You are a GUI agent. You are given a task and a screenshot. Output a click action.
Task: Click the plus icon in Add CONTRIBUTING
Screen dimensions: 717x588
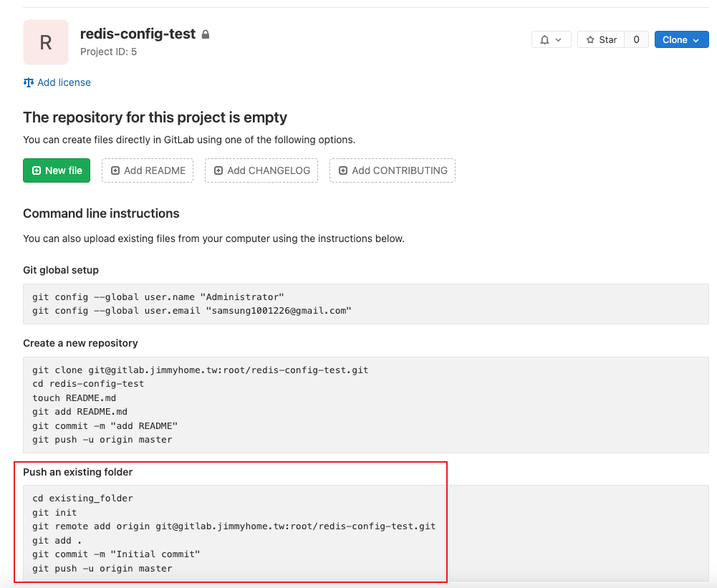click(343, 170)
